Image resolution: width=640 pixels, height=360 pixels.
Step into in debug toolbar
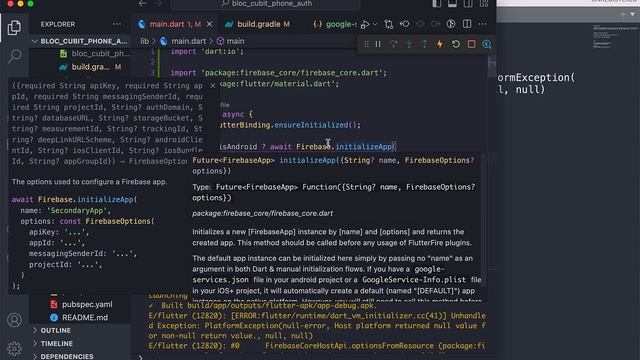coord(409,44)
